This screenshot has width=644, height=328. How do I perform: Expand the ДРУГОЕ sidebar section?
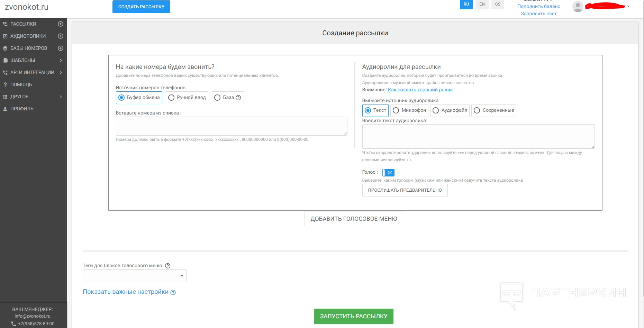coord(61,97)
